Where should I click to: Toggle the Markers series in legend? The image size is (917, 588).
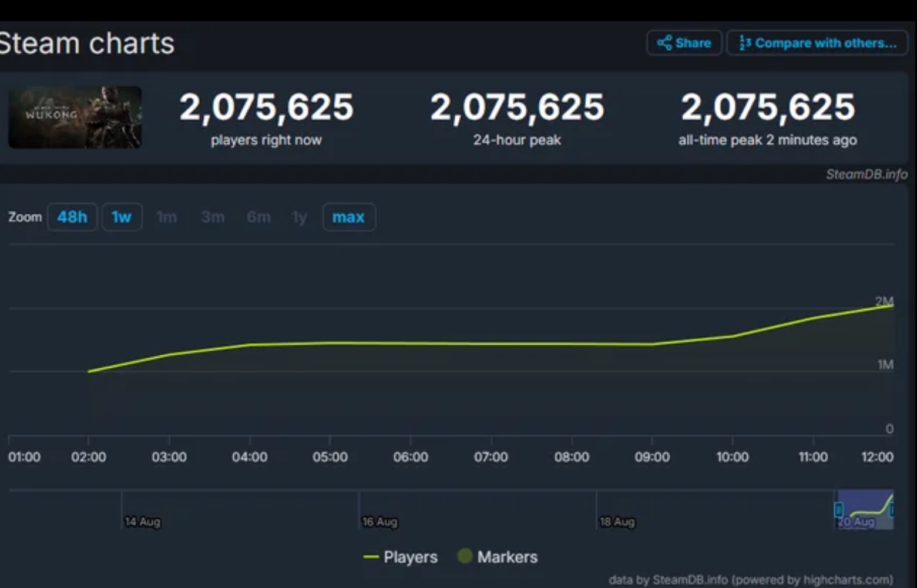tap(498, 557)
